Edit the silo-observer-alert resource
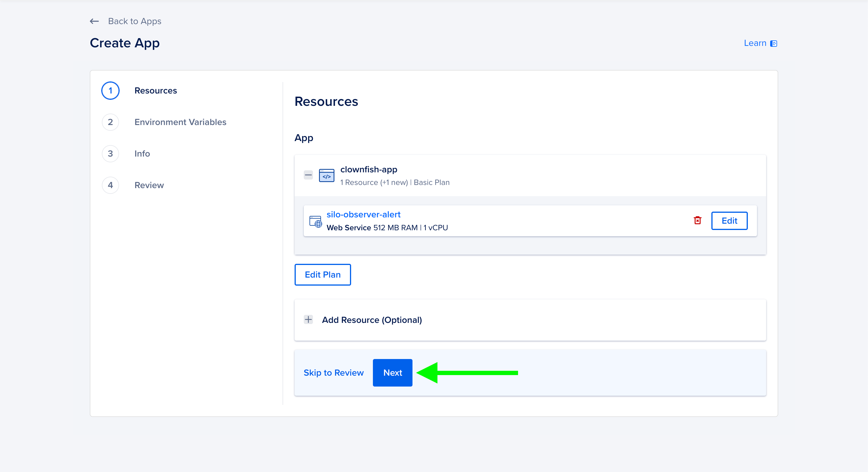Image resolution: width=868 pixels, height=472 pixels. pos(729,221)
